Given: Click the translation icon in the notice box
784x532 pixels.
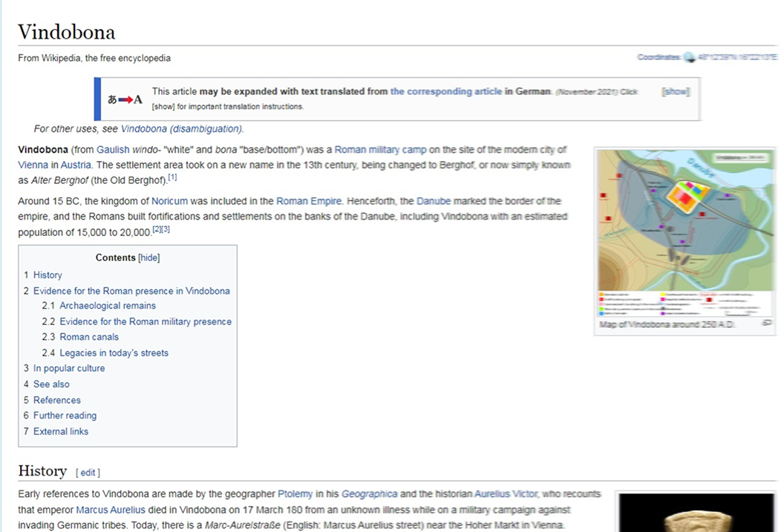Looking at the screenshot, I should [125, 99].
